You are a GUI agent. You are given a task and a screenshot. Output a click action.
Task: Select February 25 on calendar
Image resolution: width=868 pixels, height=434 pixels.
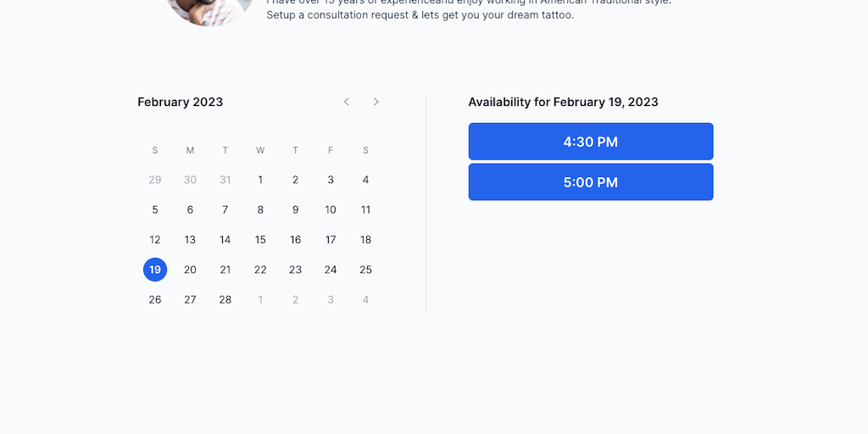pyautogui.click(x=365, y=270)
